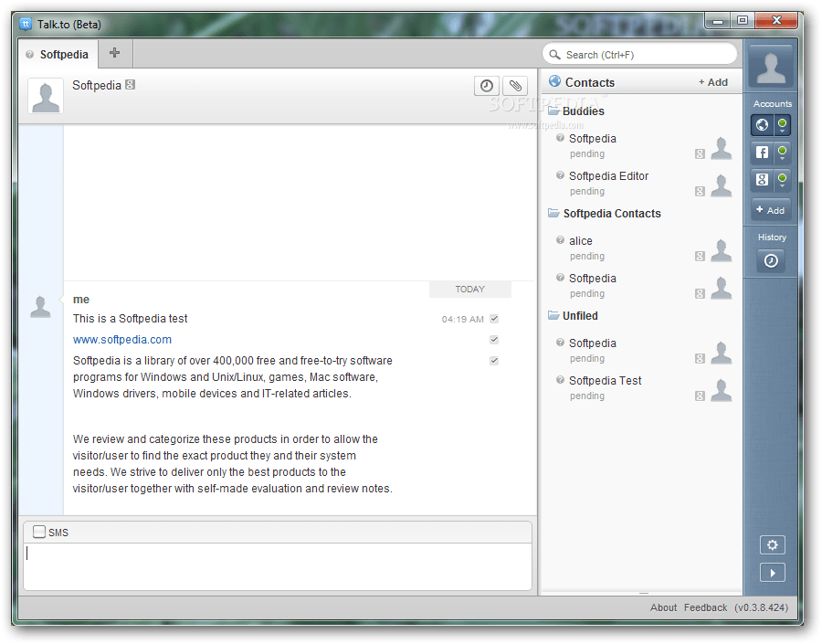Open Google account status dropdown
Image resolution: width=822 pixels, height=644 pixels.
[x=782, y=180]
